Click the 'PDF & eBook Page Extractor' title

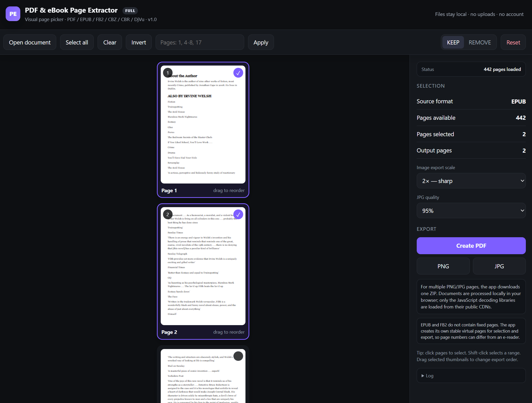(71, 10)
